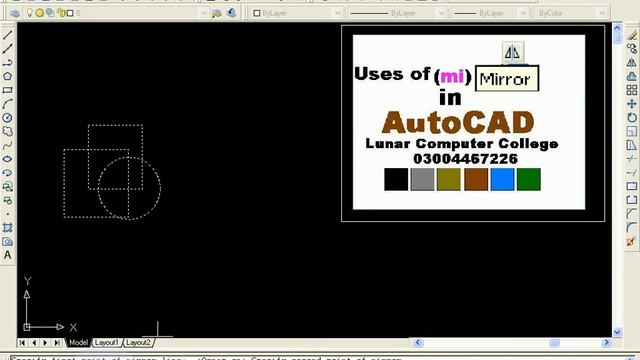Click Make Object's Layer Current icon
Image resolution: width=640 pixels, height=360 pixels.
pyautogui.click(x=217, y=13)
